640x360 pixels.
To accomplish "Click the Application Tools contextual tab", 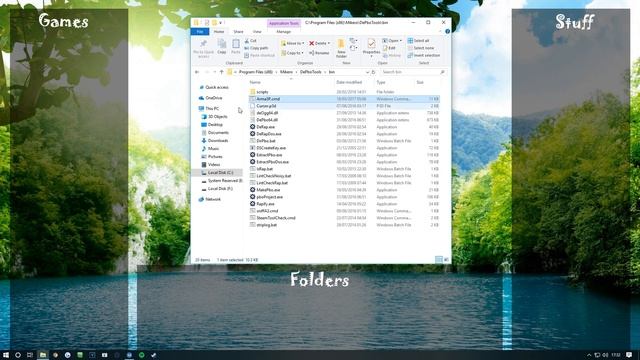I will coord(284,23).
